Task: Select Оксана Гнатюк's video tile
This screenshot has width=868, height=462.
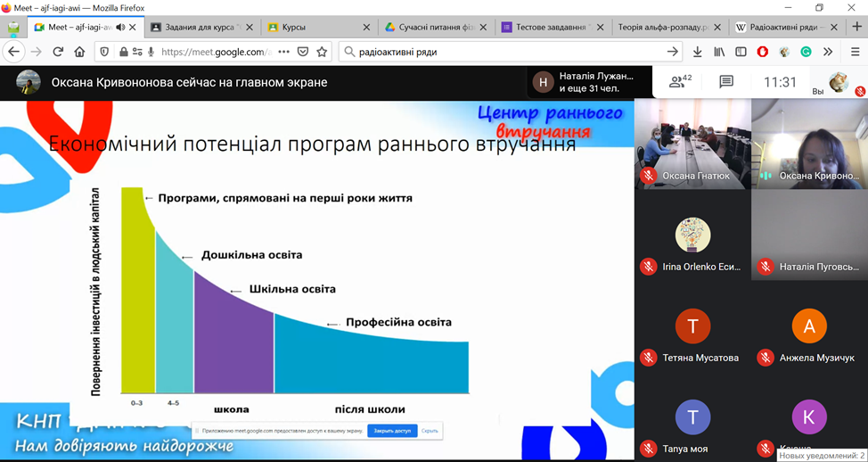Action: pyautogui.click(x=692, y=143)
